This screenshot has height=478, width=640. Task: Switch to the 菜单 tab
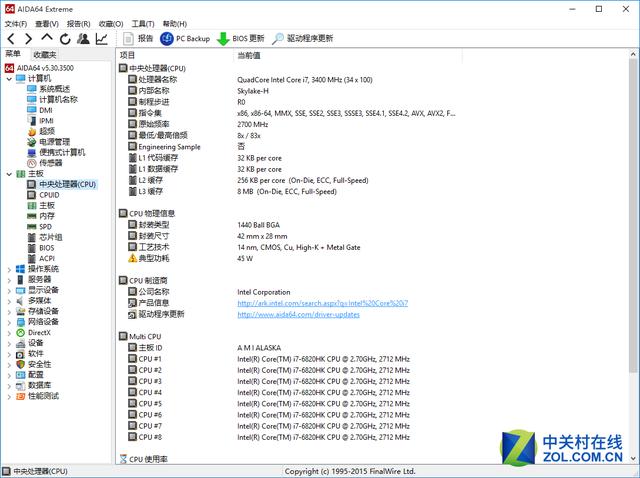pyautogui.click(x=13, y=54)
